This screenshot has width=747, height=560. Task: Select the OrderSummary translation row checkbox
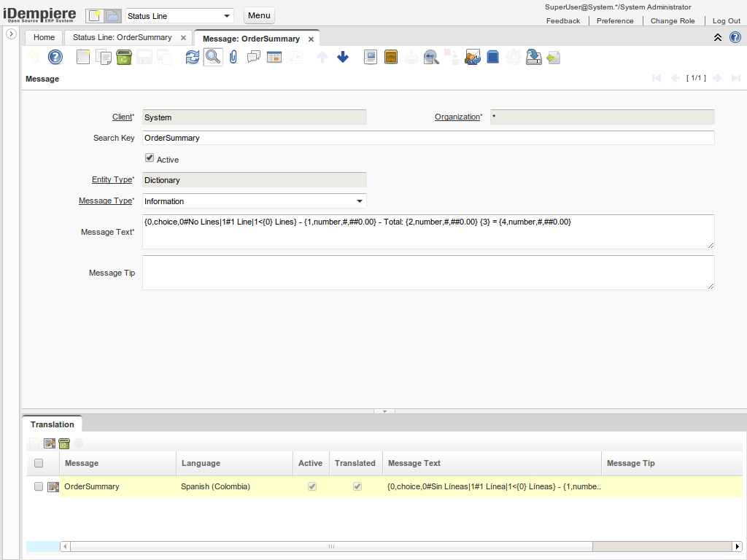pos(39,486)
